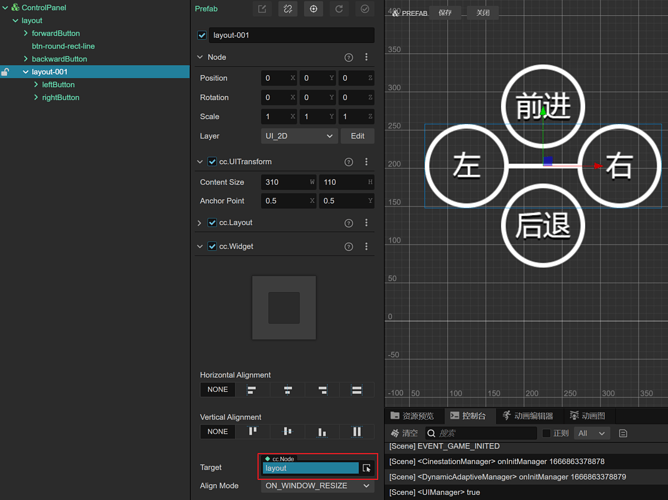The width and height of the screenshot is (668, 500).
Task: Click the console 搜索 search field
Action: [481, 434]
